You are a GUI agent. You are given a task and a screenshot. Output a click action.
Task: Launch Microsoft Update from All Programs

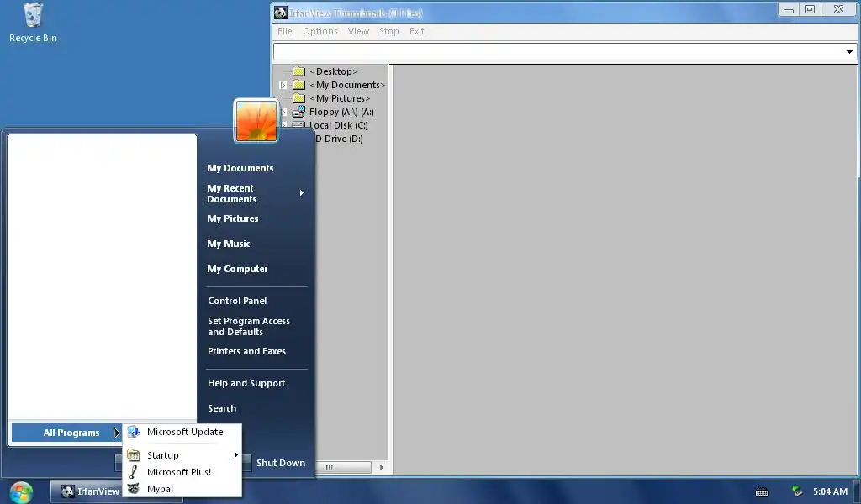click(182, 432)
